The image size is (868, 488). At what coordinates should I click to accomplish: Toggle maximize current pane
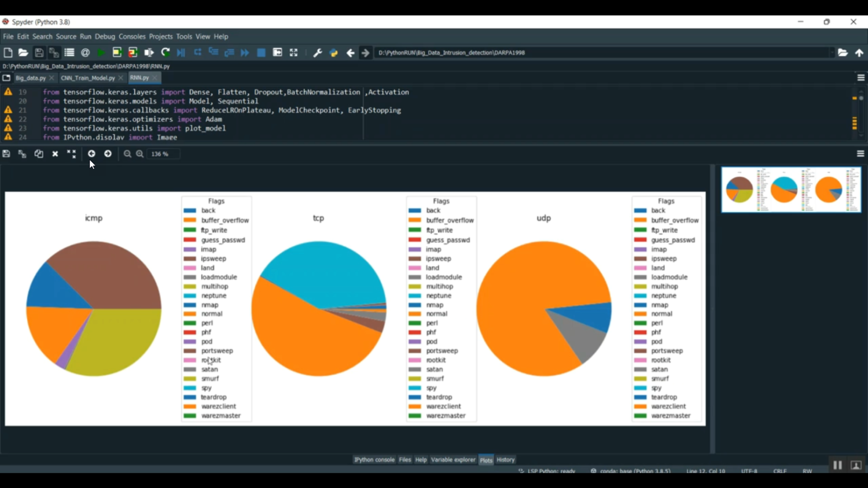[x=293, y=53]
